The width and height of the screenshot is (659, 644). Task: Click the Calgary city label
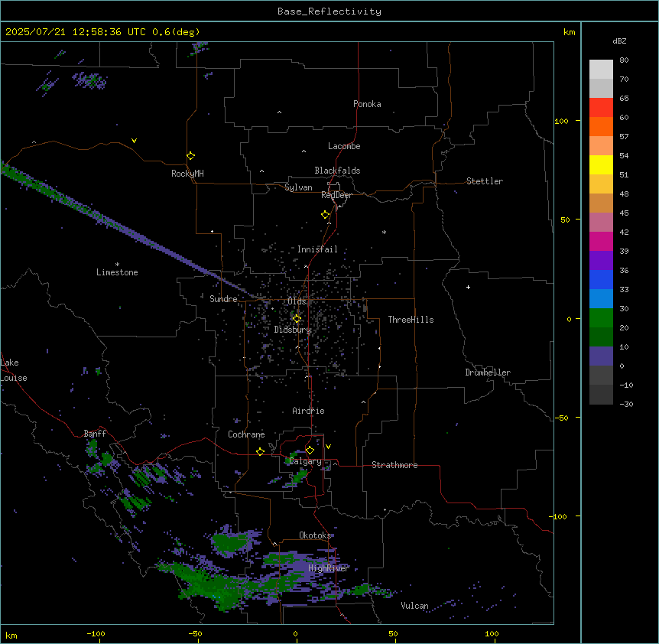[306, 461]
